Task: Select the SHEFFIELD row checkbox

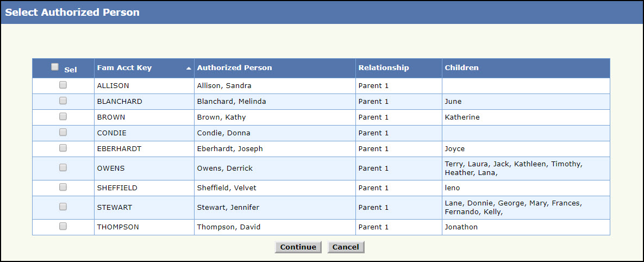Action: pos(63,187)
